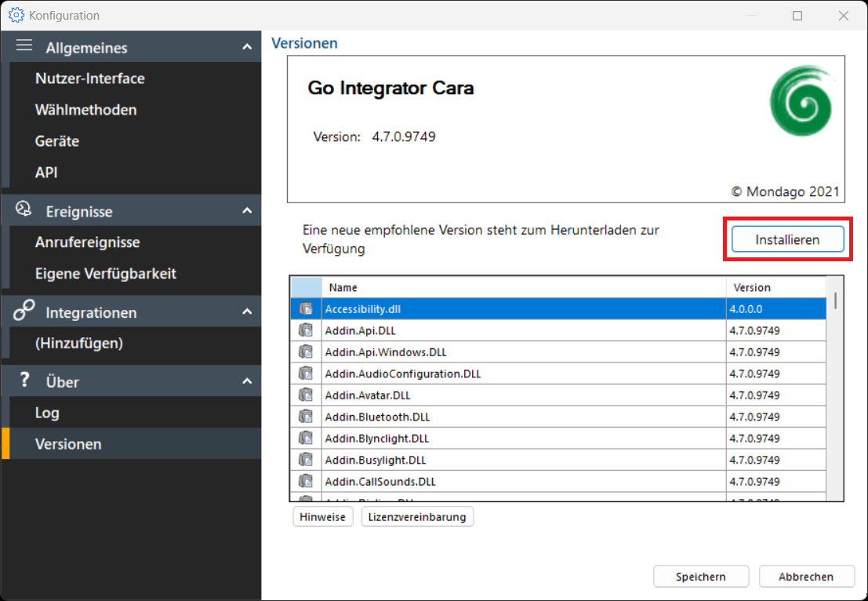868x601 pixels.
Task: Click the hamburger icon beside Allgemeines
Action: tap(24, 46)
